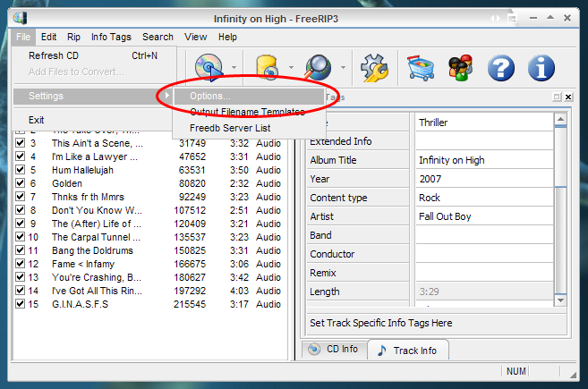Expand the database icon dropdown arrow

pyautogui.click(x=291, y=67)
